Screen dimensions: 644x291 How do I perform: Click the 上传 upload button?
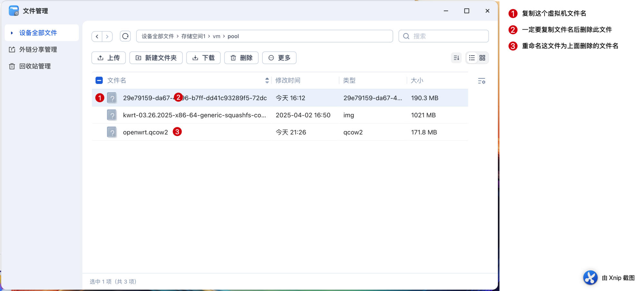(109, 58)
